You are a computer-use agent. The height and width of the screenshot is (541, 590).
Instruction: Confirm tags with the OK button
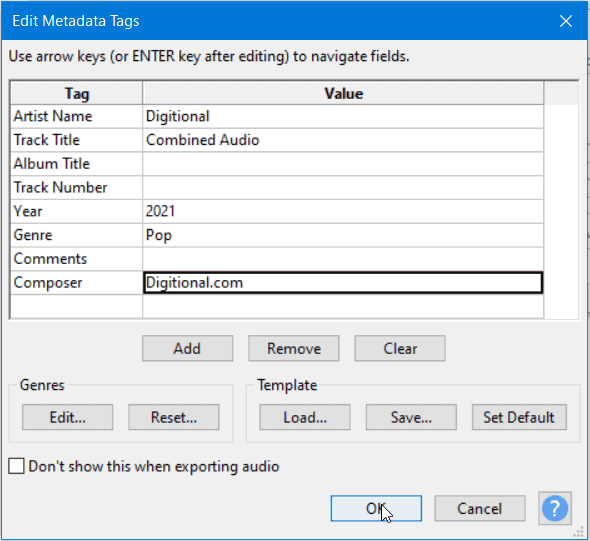tap(376, 508)
